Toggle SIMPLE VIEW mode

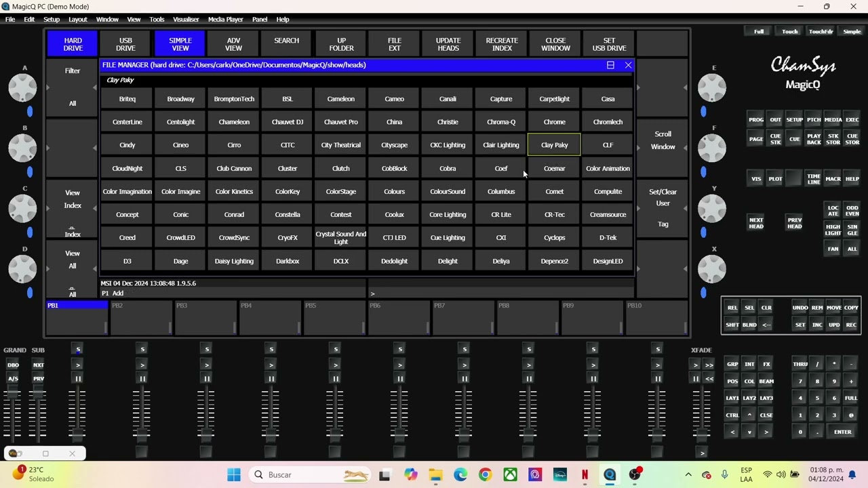tap(180, 44)
